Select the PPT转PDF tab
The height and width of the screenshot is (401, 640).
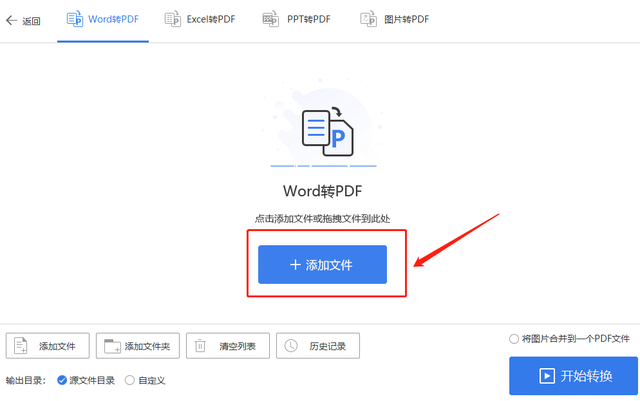[x=296, y=20]
